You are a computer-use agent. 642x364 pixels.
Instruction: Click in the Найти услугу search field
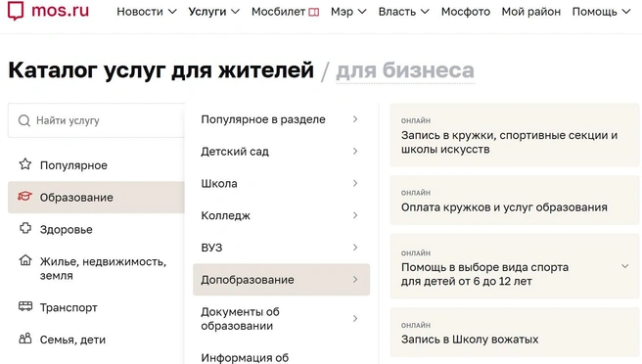pos(96,120)
